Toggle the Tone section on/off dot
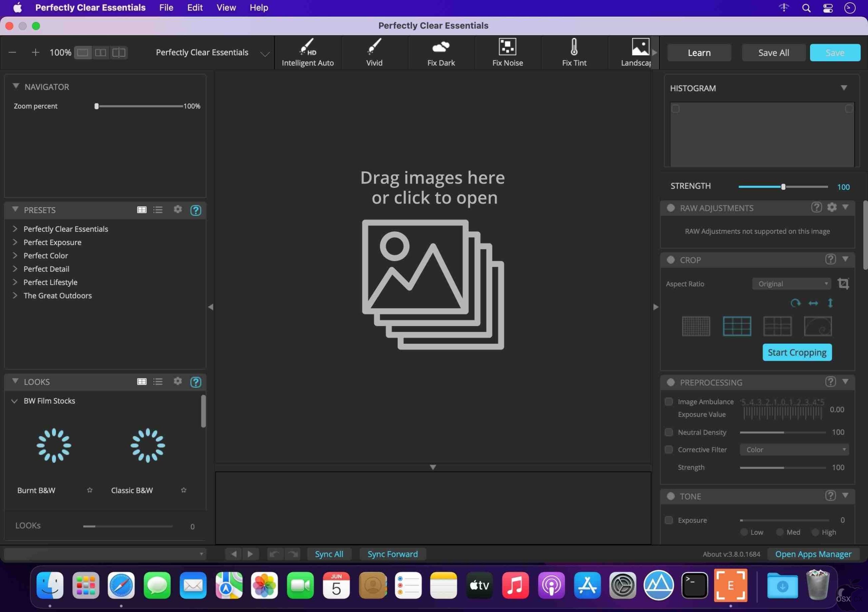Screen dimensions: 868x612 [x=671, y=496]
